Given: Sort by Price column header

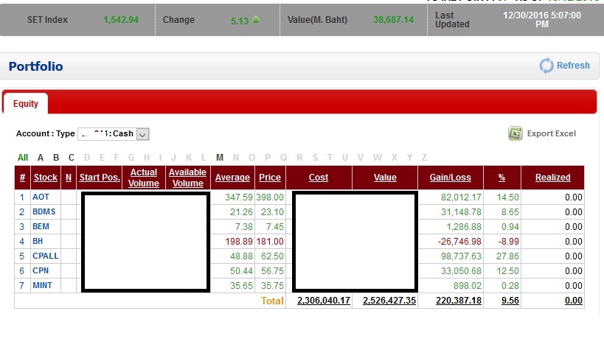Looking at the screenshot, I should [270, 178].
